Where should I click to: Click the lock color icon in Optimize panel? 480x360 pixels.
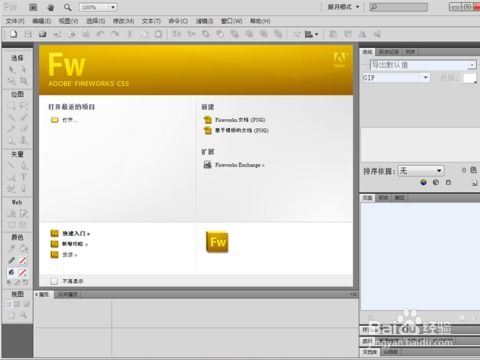(448, 182)
